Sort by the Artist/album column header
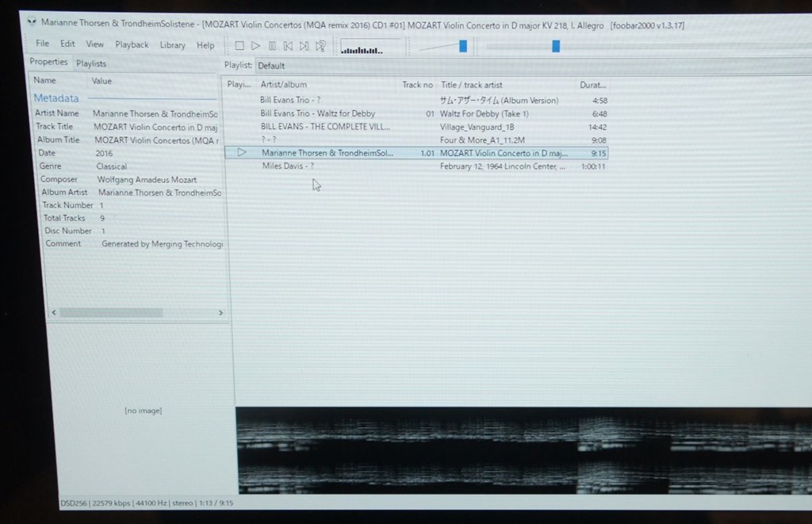Viewport: 812px width, 524px height. tap(284, 85)
